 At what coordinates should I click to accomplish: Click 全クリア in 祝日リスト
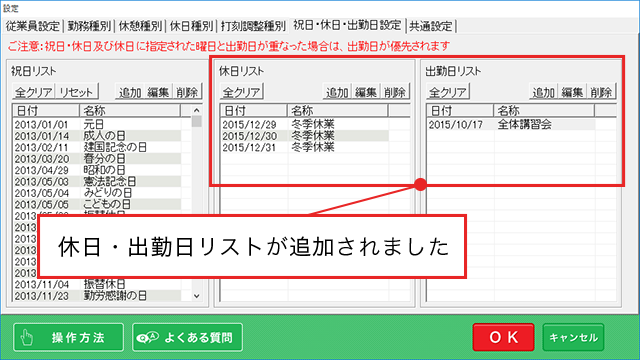[x=34, y=92]
